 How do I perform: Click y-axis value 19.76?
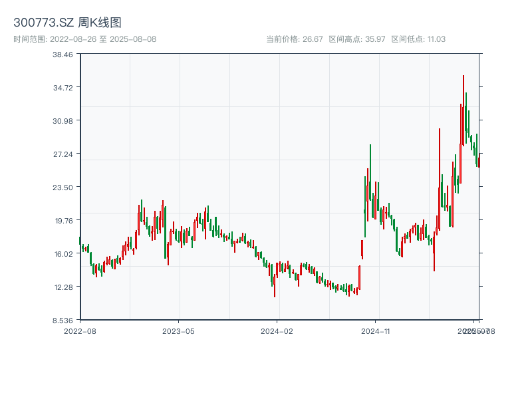click(x=64, y=221)
